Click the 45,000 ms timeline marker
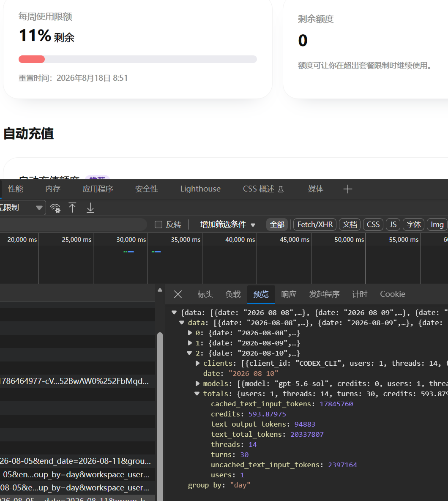Screen dimensions: 448x501 click(295, 240)
